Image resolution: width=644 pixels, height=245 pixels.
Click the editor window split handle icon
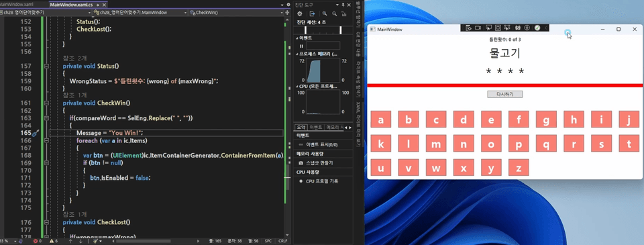click(x=288, y=12)
